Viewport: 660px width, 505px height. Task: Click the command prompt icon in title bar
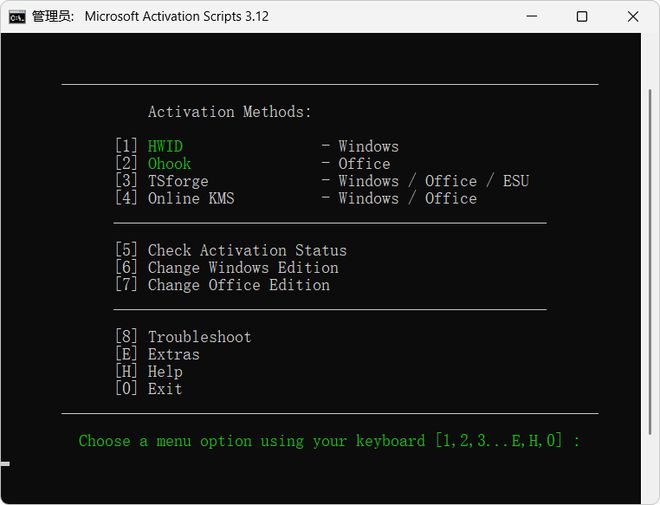(x=17, y=17)
